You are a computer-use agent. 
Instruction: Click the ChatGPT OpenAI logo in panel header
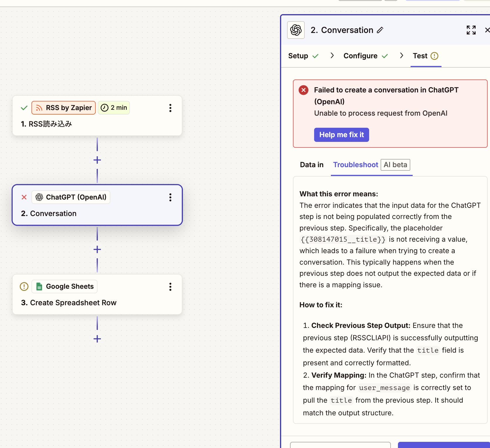click(296, 30)
